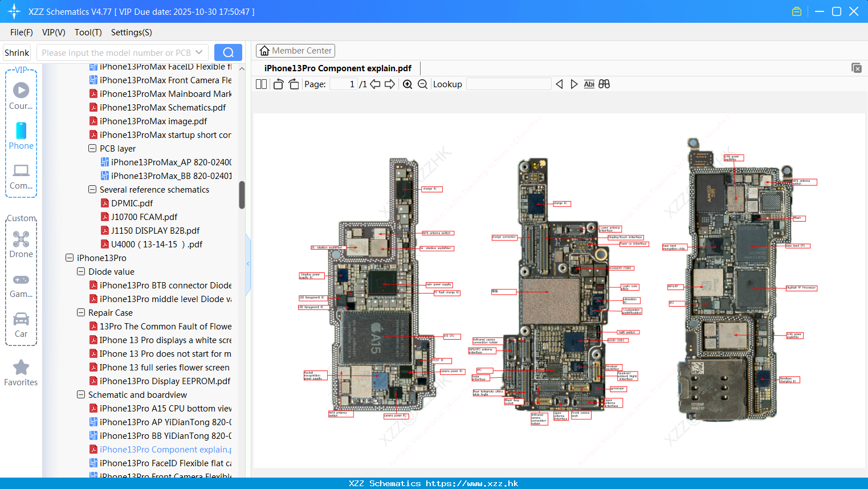This screenshot has width=868, height=489.
Task: Collapse the PCB layer folder
Action: coord(92,148)
